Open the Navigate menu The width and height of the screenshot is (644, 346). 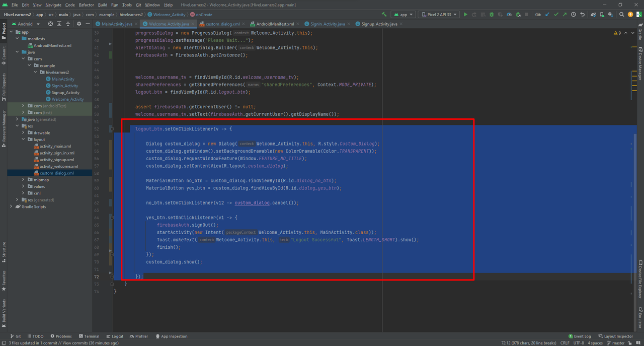(53, 5)
